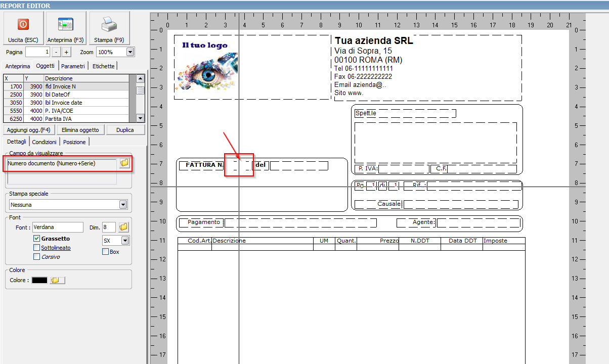Click the 'Tua azienda SRL' heading on the report

[x=374, y=41]
